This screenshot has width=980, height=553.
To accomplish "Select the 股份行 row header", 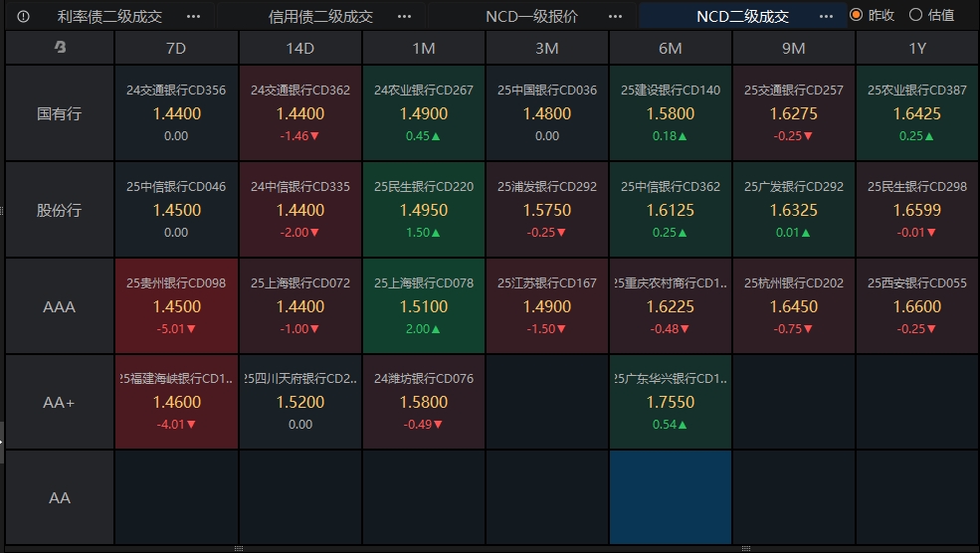I will coord(60,210).
